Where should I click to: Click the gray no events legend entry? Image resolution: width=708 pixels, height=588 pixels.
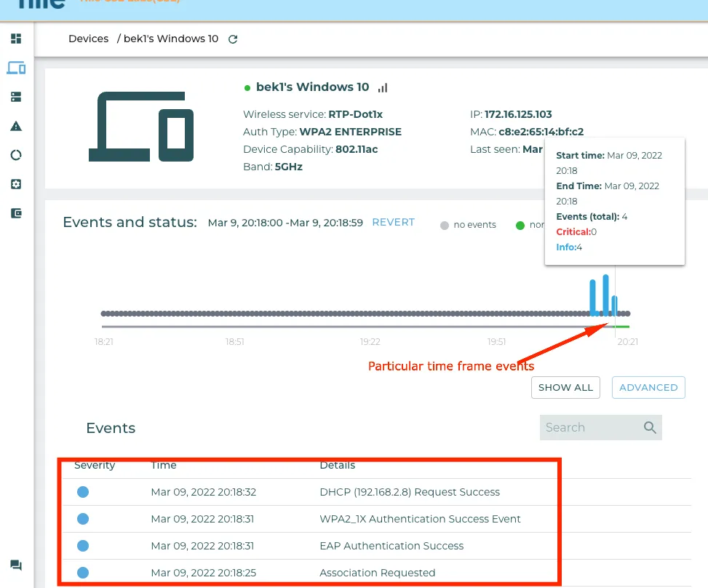pos(468,225)
